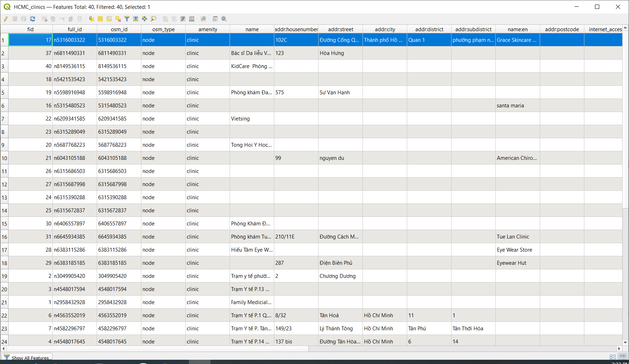Screen dimensions: 629x364
Task: Move selection to top of table
Action: (136, 19)
